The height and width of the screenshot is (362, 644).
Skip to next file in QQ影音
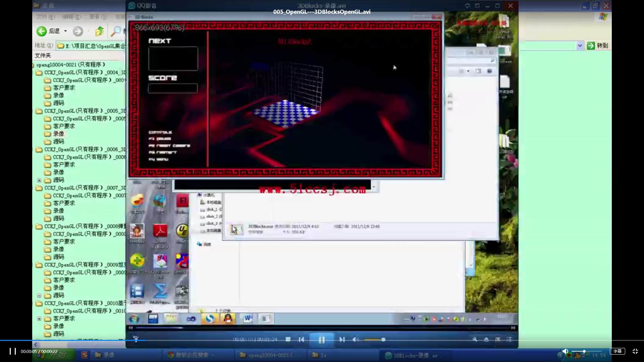tap(342, 340)
